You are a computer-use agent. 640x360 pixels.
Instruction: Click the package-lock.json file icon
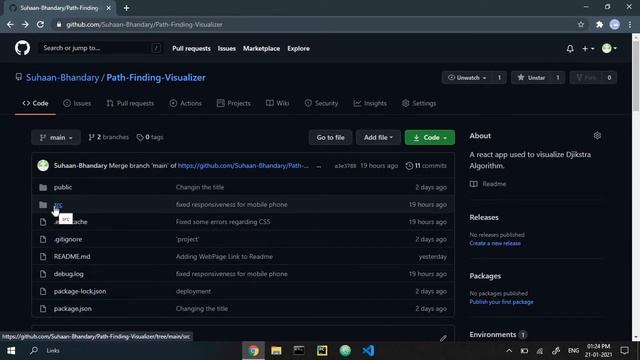[x=43, y=291]
